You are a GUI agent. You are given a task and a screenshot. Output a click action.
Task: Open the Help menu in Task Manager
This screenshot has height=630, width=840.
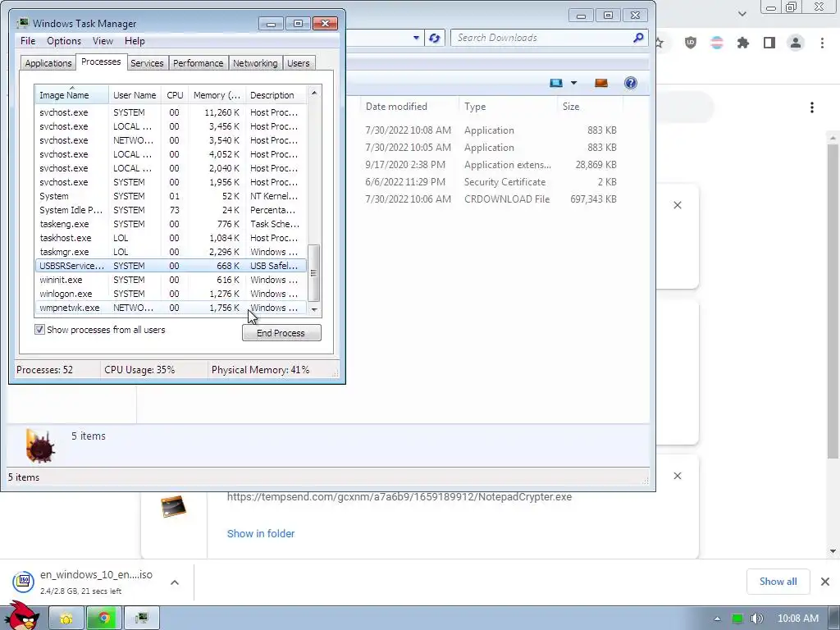pyautogui.click(x=135, y=41)
